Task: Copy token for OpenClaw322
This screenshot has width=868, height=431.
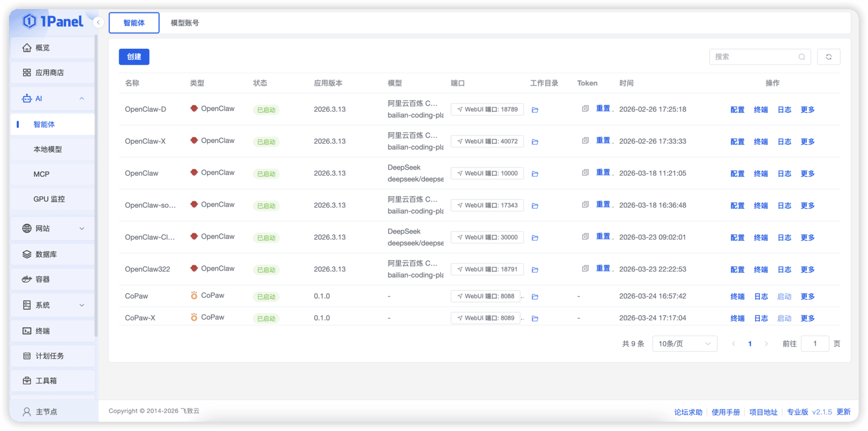Action: point(585,268)
